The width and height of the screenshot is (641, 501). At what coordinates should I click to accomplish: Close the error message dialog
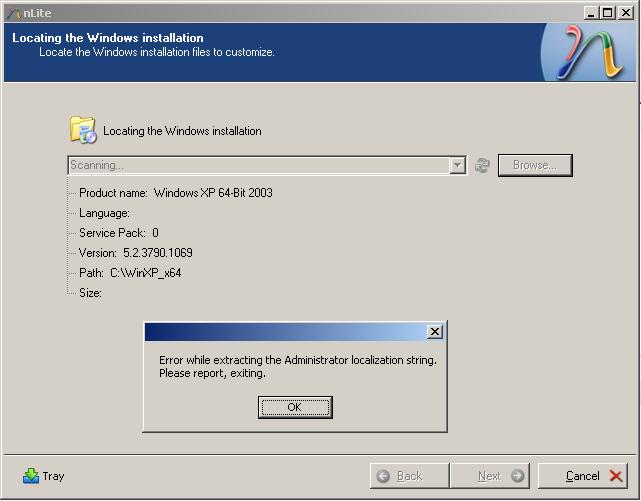(435, 331)
